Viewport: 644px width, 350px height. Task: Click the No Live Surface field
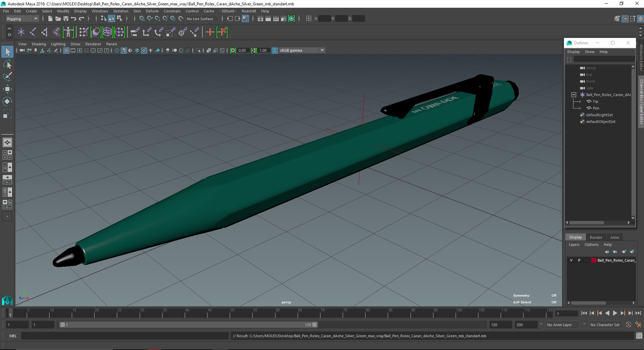point(201,19)
